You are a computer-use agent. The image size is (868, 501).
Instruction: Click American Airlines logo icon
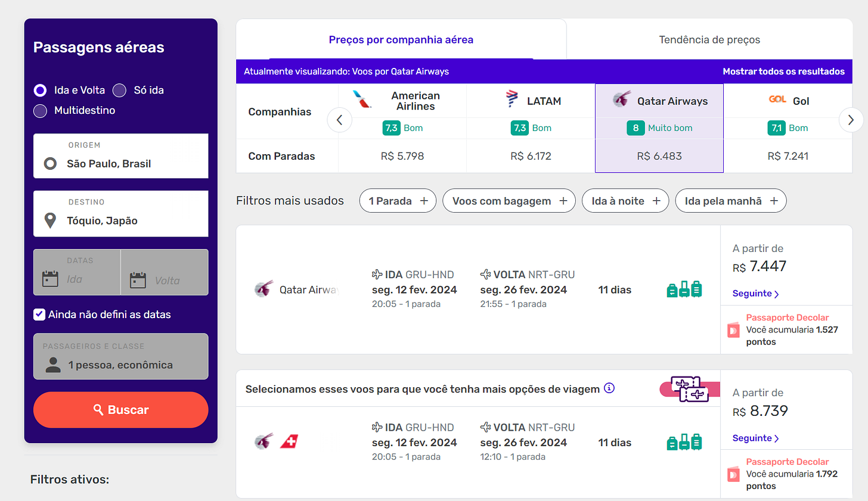pos(362,99)
